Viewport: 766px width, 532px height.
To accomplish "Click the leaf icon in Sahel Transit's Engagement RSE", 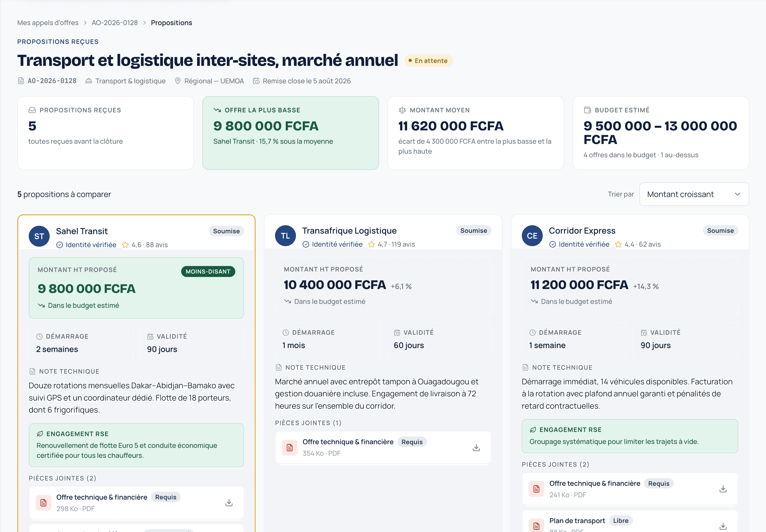I will coord(40,434).
